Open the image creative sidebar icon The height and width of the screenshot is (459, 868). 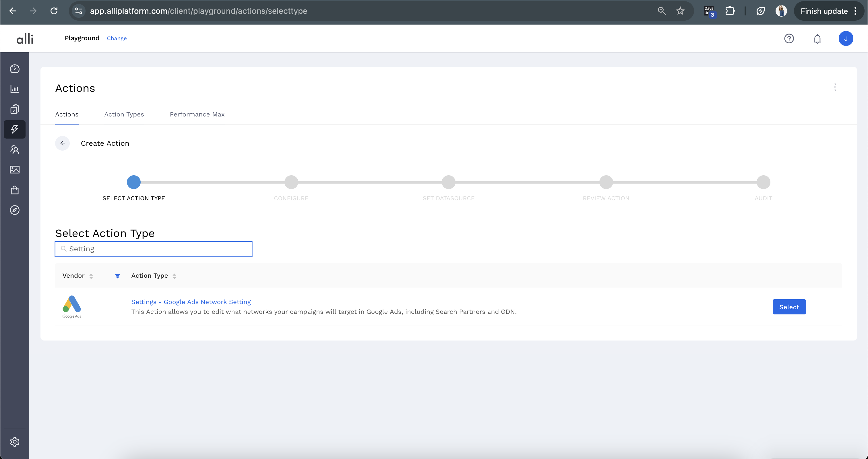14,170
